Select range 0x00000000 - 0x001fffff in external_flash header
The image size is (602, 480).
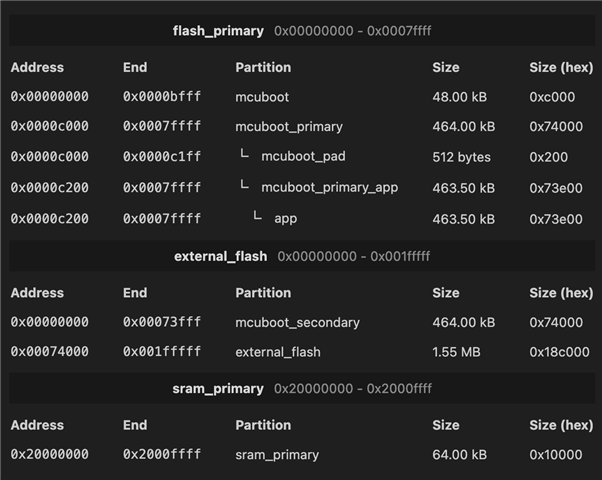click(x=354, y=256)
